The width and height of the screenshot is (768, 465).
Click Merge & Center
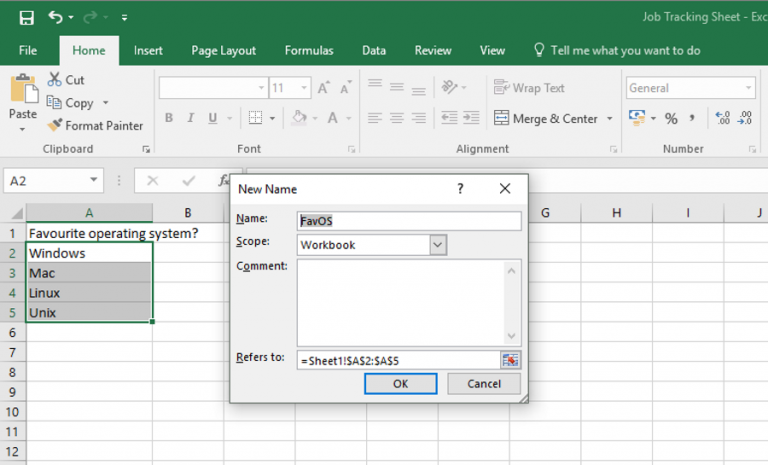click(x=546, y=119)
